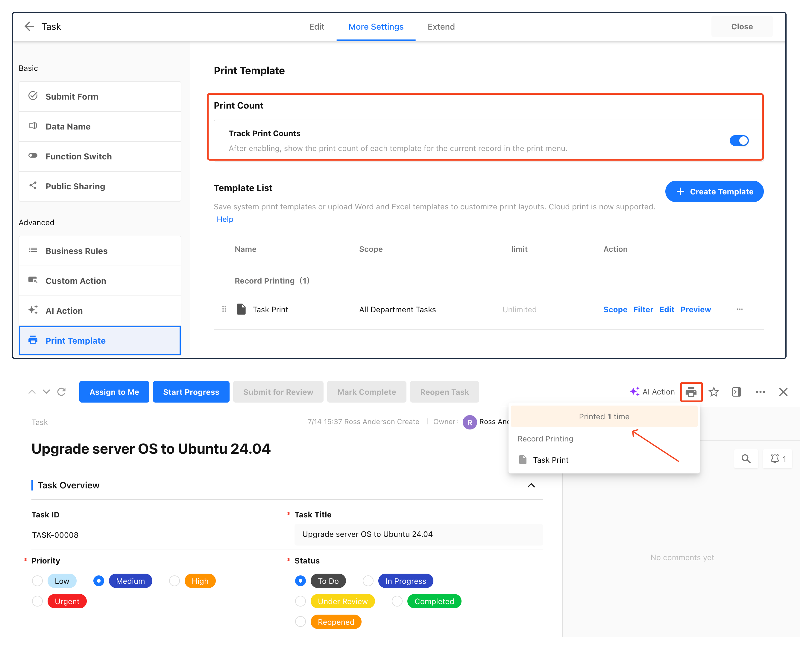Click the Task ID value TASK-00008
This screenshot has width=812, height=649.
pyautogui.click(x=55, y=535)
